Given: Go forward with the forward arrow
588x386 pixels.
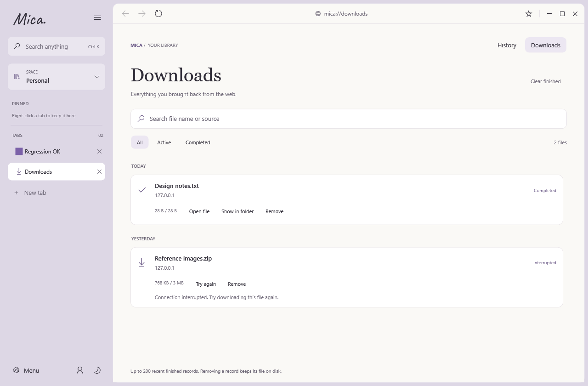Looking at the screenshot, I should pyautogui.click(x=142, y=14).
